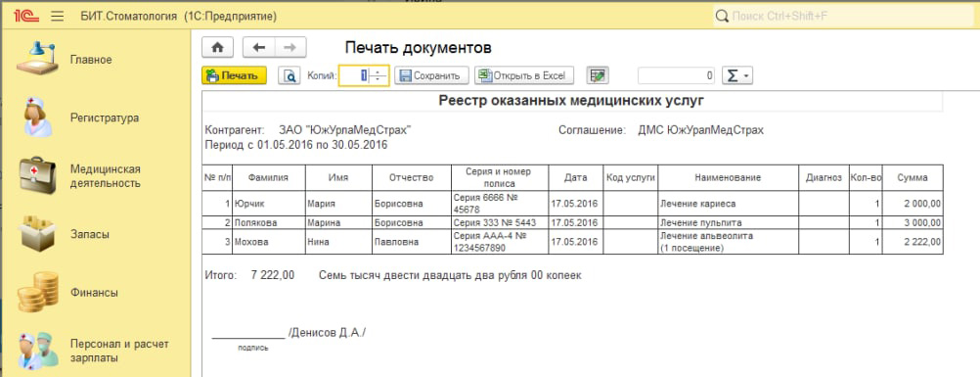Click the contractor ЗАО "ЮжУрпаМедСтрах" text
Viewport: 980px width, 377px height.
pyautogui.click(x=345, y=131)
